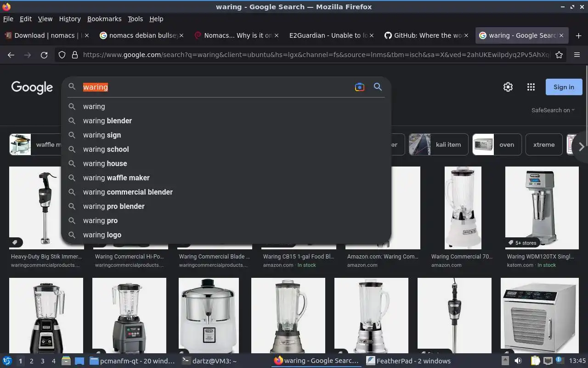Open the History menu
This screenshot has height=368, width=588.
point(70,19)
